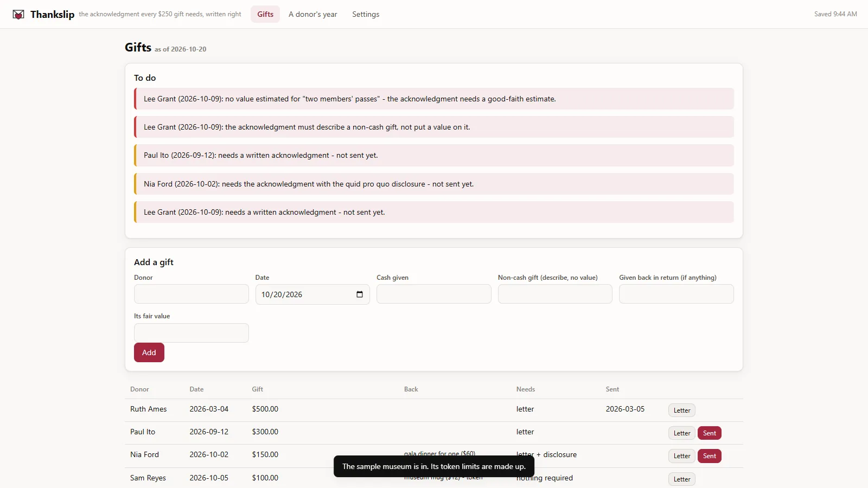Click the 2026-10-02 date cell
Screen dimensions: 868x488
[x=209, y=454]
